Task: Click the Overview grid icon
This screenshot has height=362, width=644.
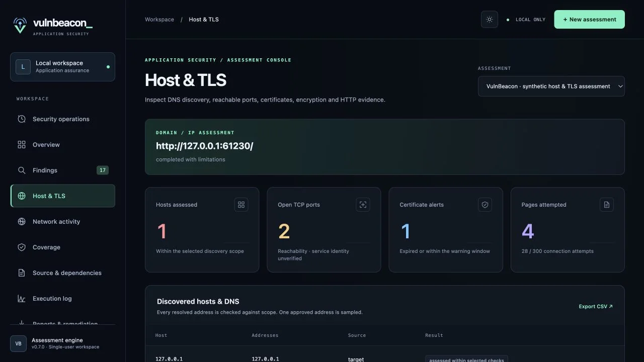Action: click(x=22, y=145)
